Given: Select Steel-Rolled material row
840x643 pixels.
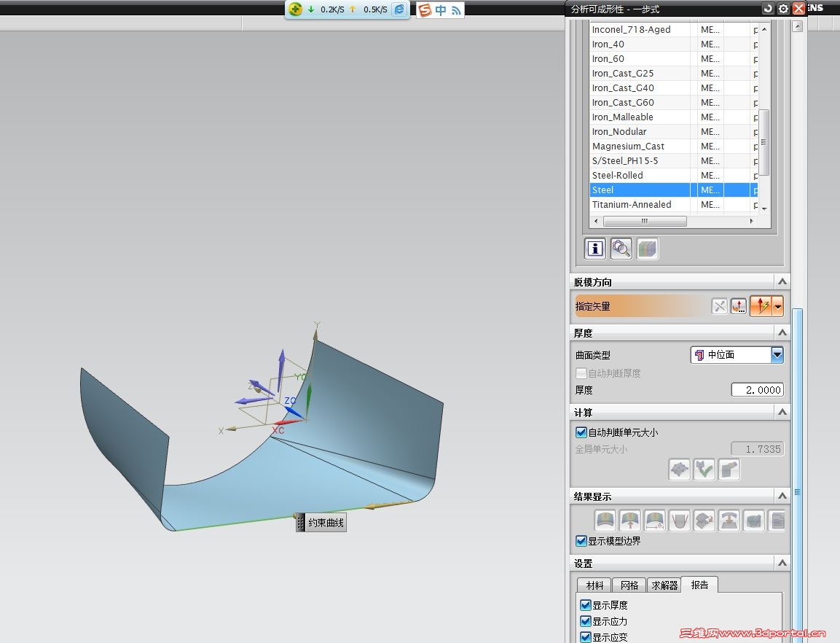Looking at the screenshot, I should pyautogui.click(x=674, y=176).
